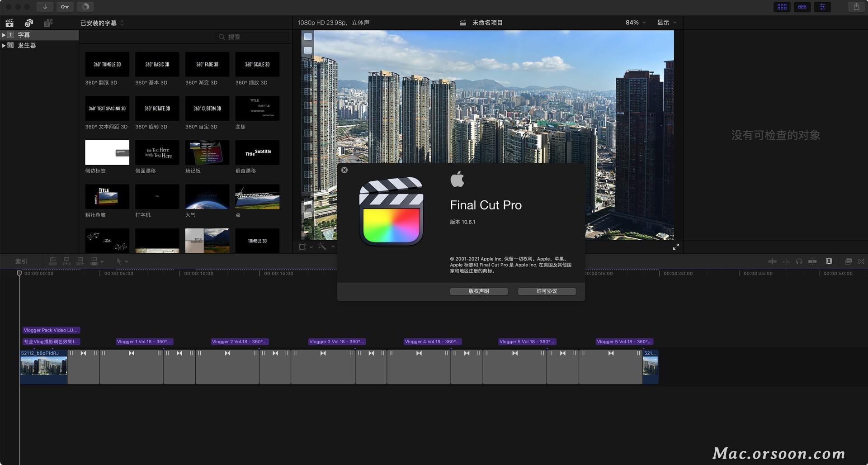Viewport: 868px width, 465px height.
Task: Select the 360° 文本间距 3D title
Action: coord(107,109)
